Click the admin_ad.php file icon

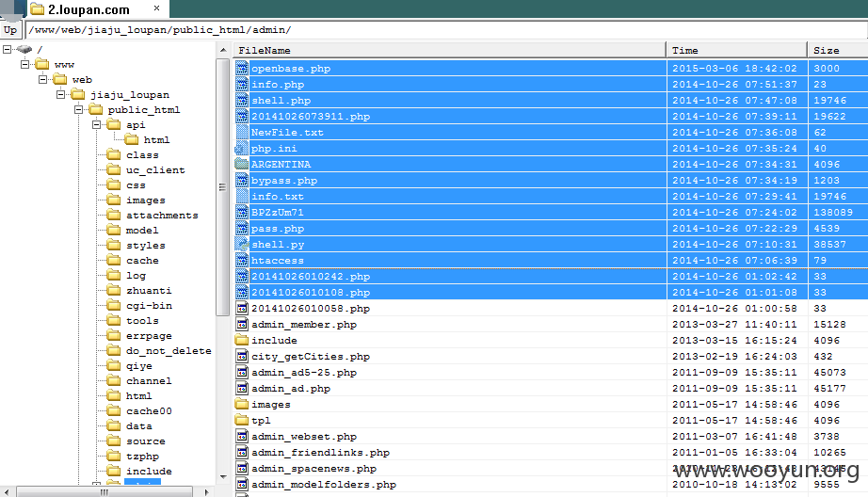coord(242,388)
